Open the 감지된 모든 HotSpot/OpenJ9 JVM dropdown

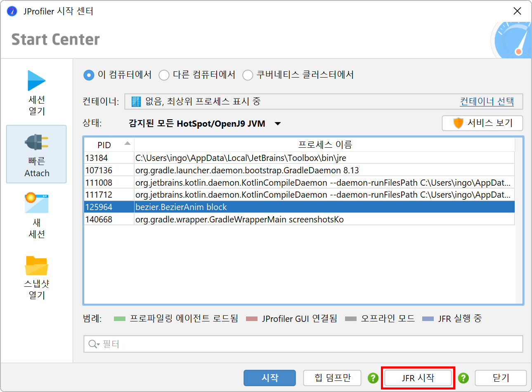[x=205, y=124]
